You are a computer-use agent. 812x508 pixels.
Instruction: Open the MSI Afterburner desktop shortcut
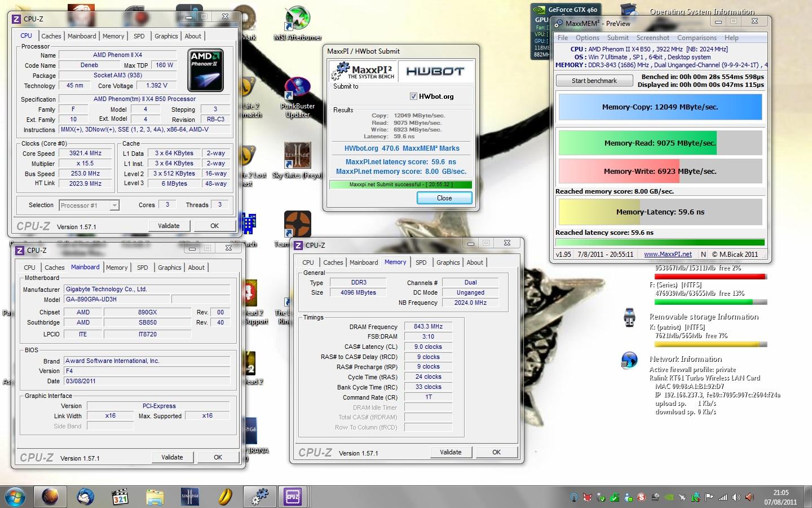point(297,21)
